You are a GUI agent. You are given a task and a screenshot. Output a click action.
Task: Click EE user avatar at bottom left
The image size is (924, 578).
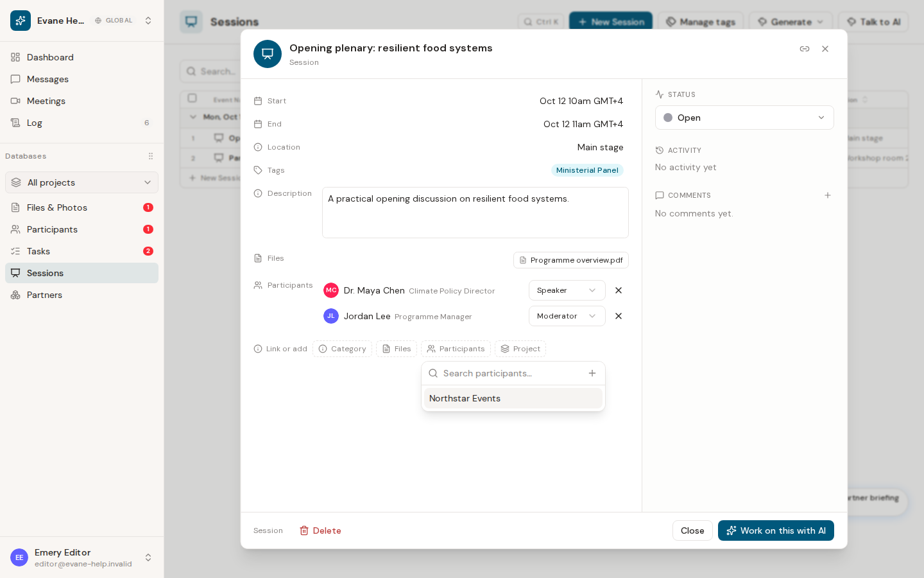(x=19, y=557)
